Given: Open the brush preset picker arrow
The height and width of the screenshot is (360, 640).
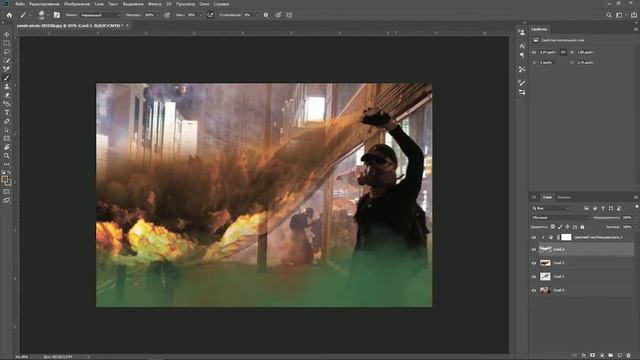Looking at the screenshot, I should 49,15.
